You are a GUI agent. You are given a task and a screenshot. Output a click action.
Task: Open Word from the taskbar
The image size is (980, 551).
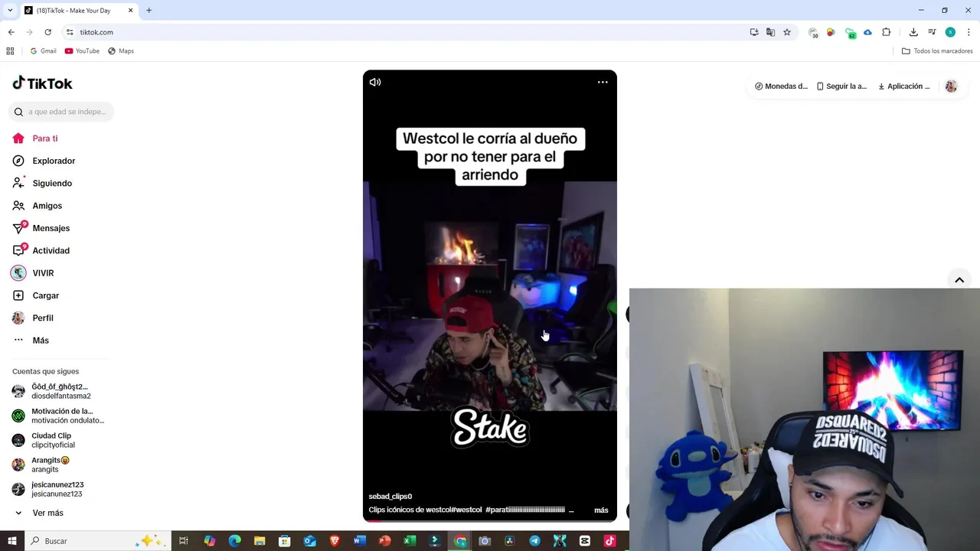(x=360, y=541)
